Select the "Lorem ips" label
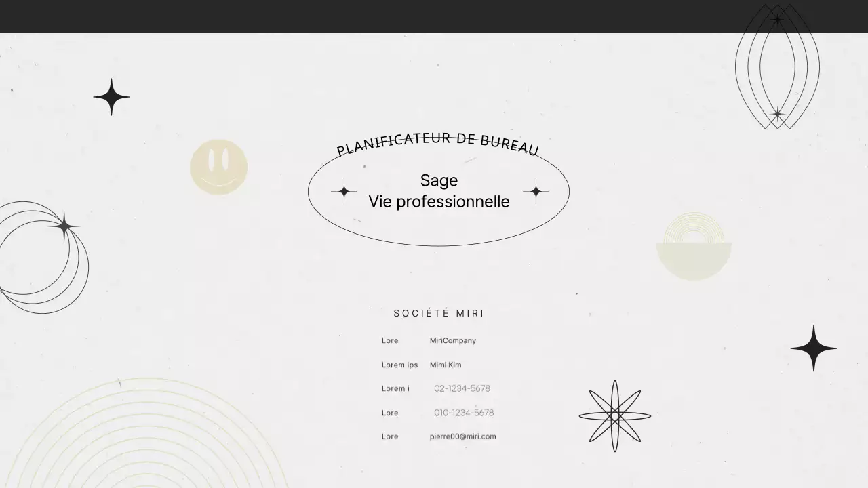Image resolution: width=868 pixels, height=488 pixels. click(399, 365)
